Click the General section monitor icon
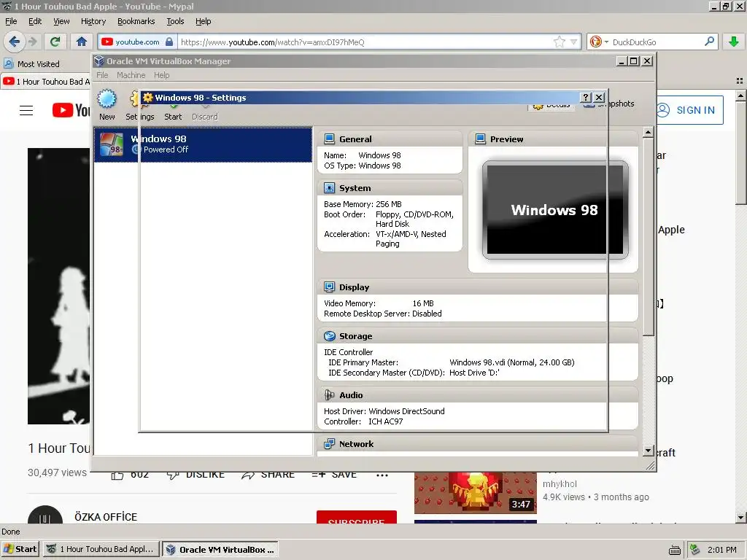 point(329,139)
